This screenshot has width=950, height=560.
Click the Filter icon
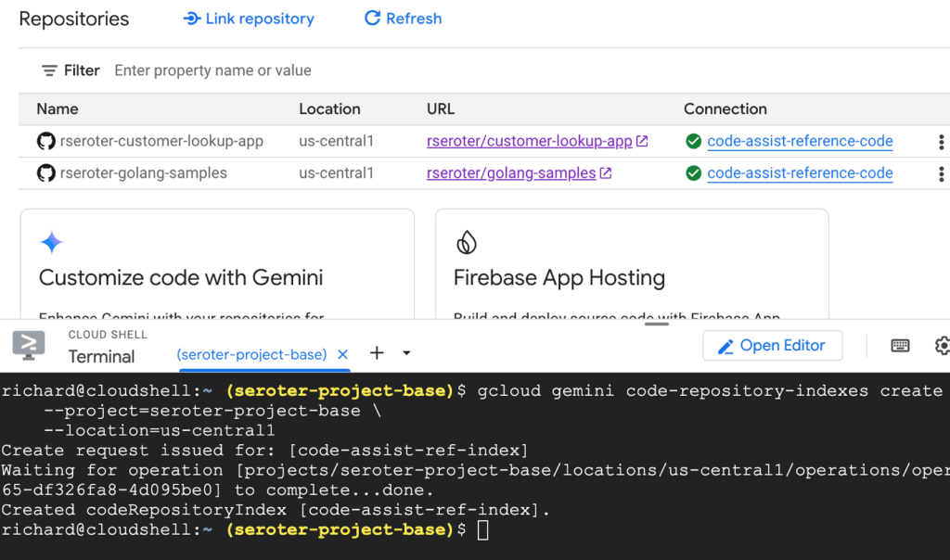pyautogui.click(x=49, y=70)
